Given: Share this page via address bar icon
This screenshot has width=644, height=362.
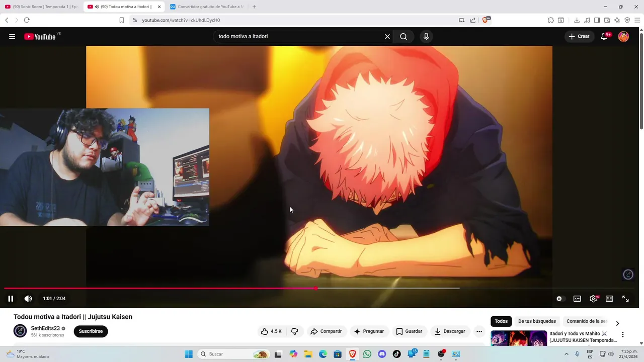Looking at the screenshot, I should 473,20.
